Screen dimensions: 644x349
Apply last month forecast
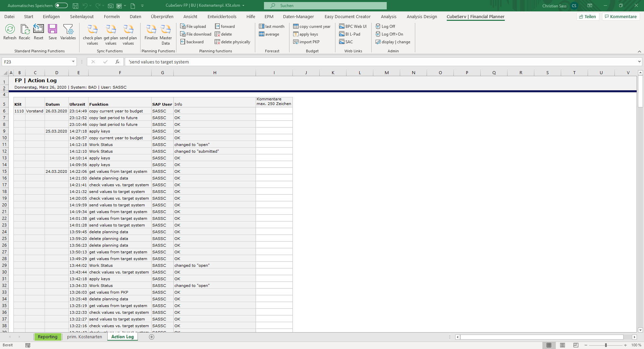(x=272, y=26)
